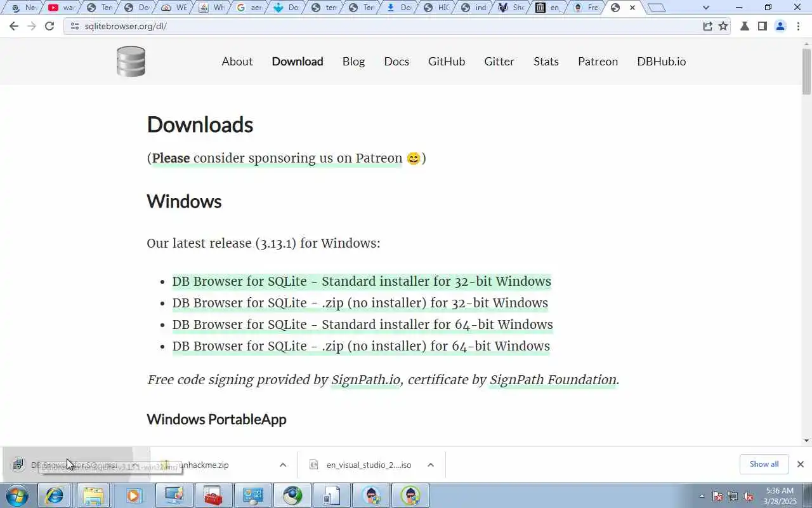Open the About page
The height and width of the screenshot is (508, 812).
pyautogui.click(x=237, y=62)
